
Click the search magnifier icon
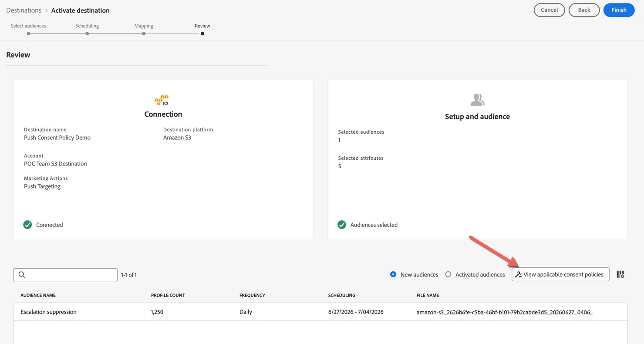[22, 275]
